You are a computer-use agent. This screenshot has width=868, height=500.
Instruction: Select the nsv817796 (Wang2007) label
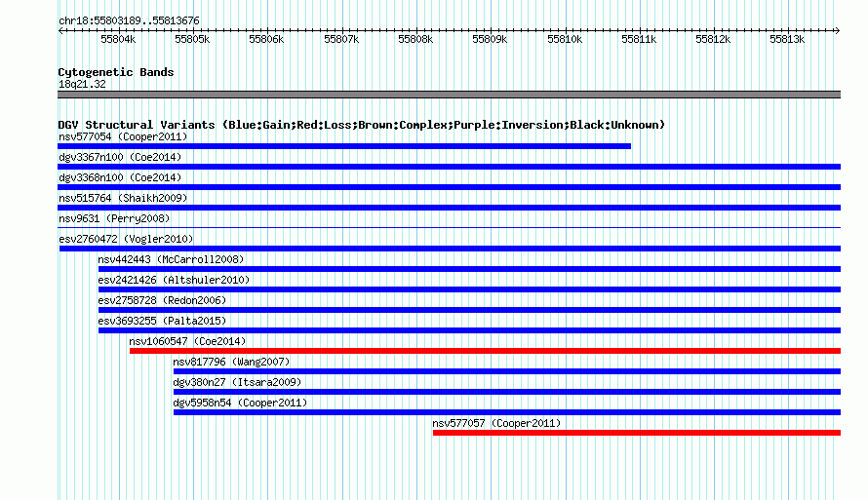coord(231,362)
